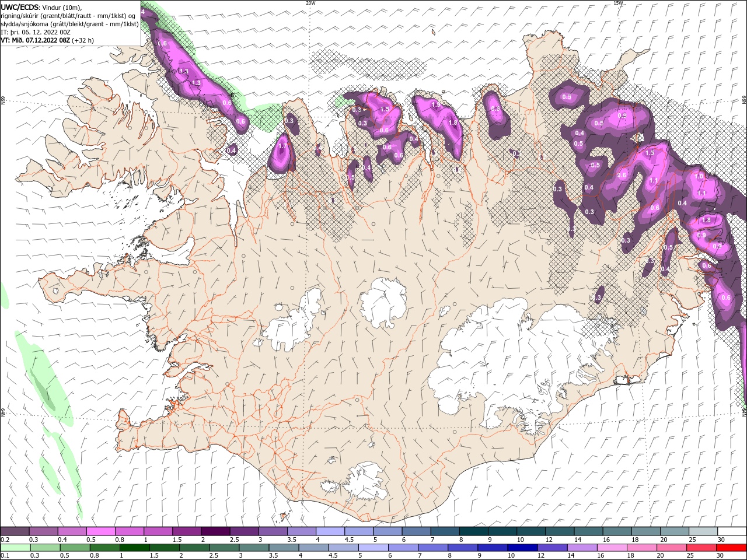Click the 0.2 swatch in the snowfall legend

[15, 531]
